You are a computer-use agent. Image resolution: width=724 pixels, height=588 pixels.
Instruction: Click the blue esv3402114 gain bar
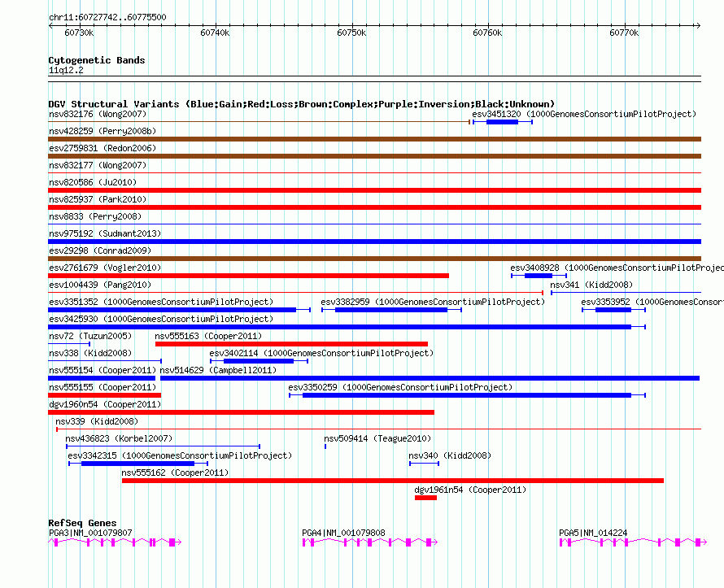(x=259, y=361)
